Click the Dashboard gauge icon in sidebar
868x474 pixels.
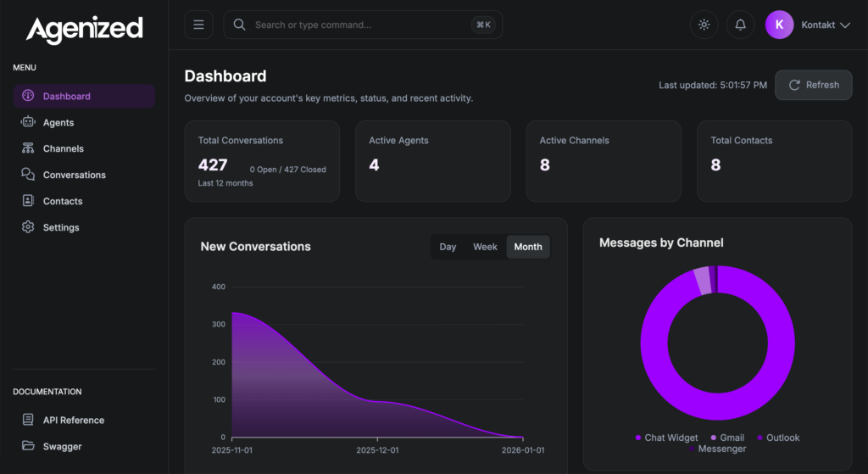(28, 96)
